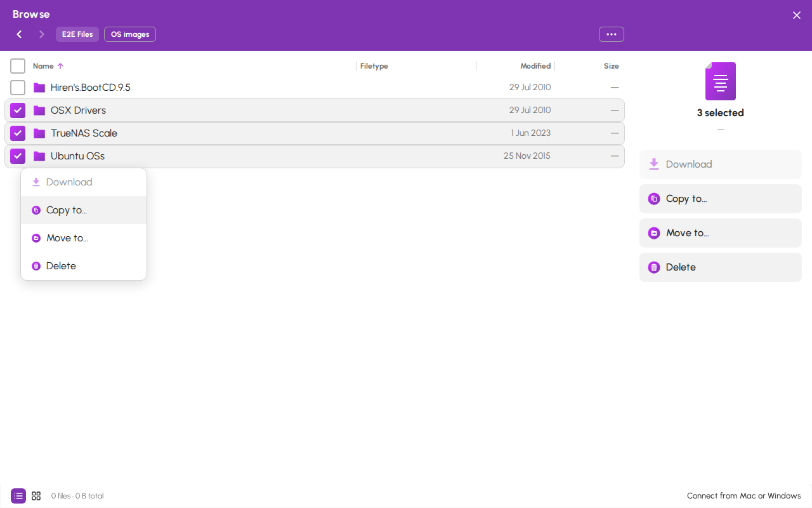Screen dimensions: 812x508
Task: Choose Delete in the context menu
Action: pos(84,266)
